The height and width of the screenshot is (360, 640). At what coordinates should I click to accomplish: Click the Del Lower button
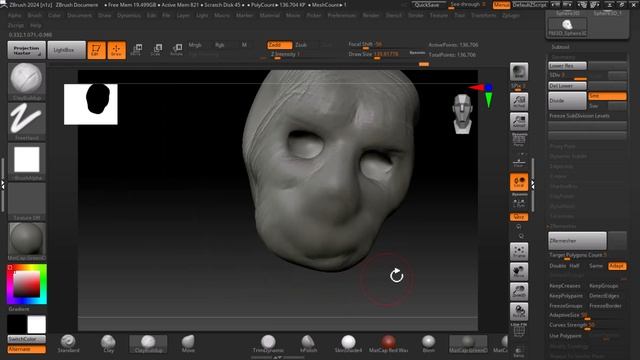tap(567, 86)
